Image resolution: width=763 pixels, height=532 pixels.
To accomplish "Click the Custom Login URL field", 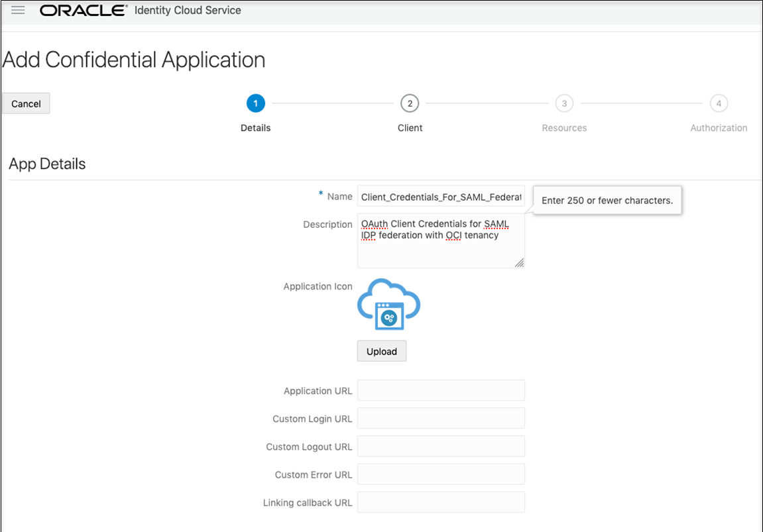I will pos(440,418).
